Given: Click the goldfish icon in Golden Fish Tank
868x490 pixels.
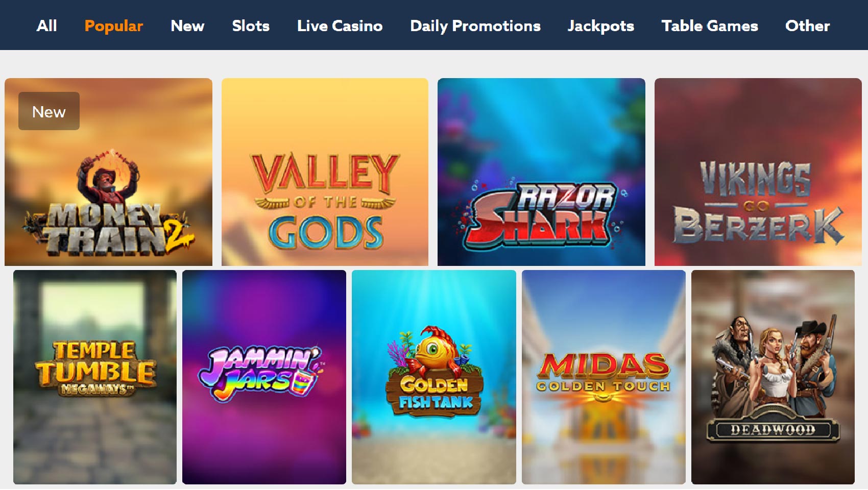Looking at the screenshot, I should pos(434,350).
